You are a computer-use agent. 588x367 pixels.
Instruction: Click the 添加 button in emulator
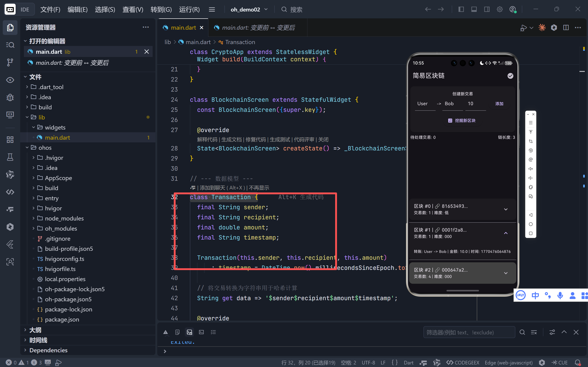pyautogui.click(x=499, y=104)
